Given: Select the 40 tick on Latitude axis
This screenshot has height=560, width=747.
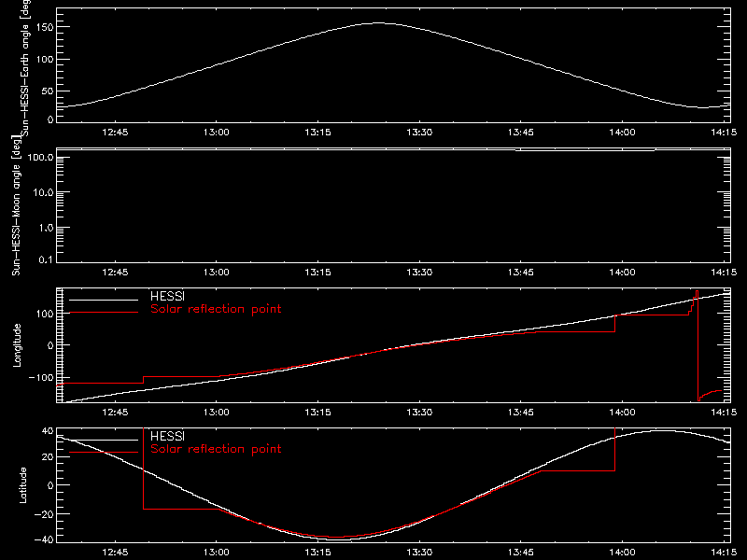Looking at the screenshot, I should (x=48, y=431).
